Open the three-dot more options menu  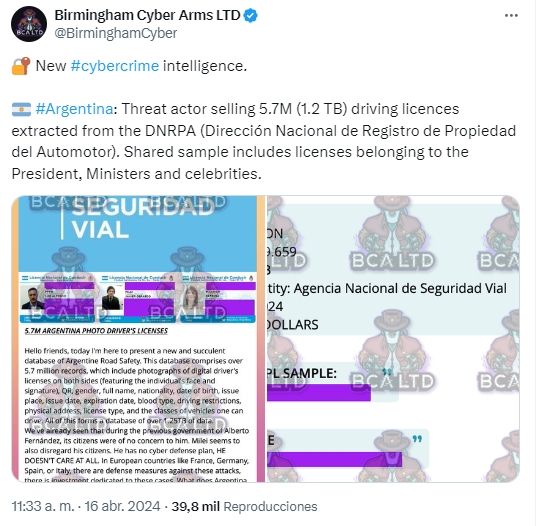coord(511,15)
